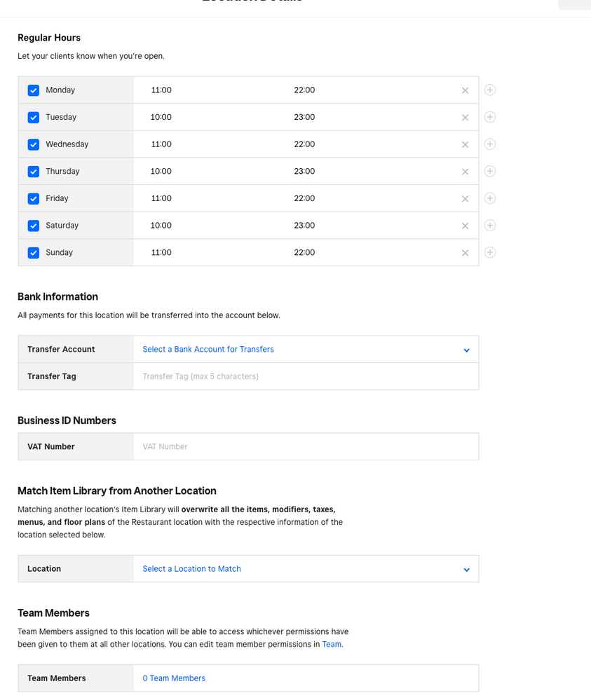Screen dimensions: 591x700
Task: Uncheck the Monday checkbox
Action: [34, 90]
